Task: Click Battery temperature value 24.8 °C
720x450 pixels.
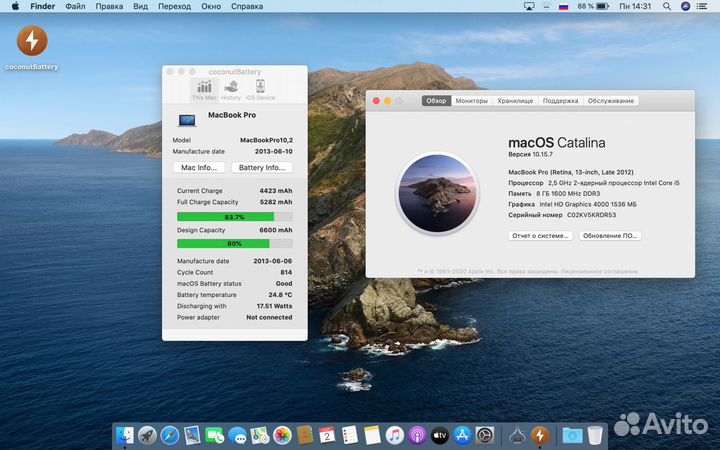Action: click(280, 295)
